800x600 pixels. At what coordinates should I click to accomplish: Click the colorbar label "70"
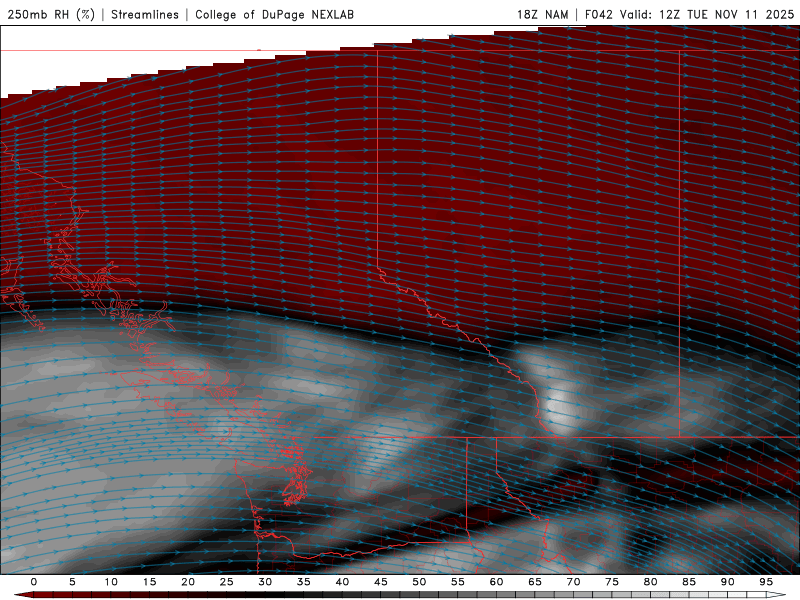click(x=573, y=582)
